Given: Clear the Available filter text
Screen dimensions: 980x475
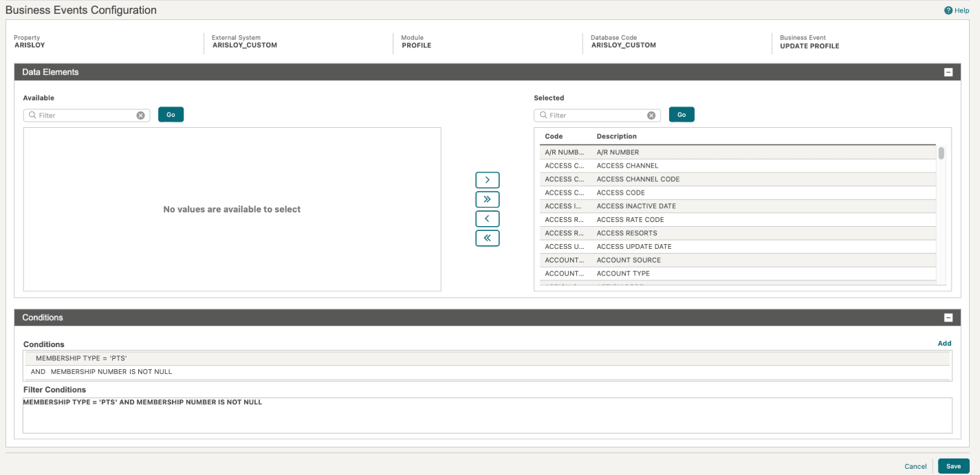Looking at the screenshot, I should pyautogui.click(x=141, y=115).
